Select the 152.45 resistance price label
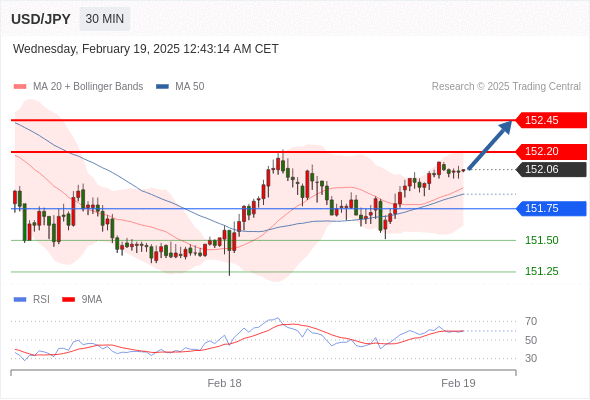590x400 pixels. (551, 120)
